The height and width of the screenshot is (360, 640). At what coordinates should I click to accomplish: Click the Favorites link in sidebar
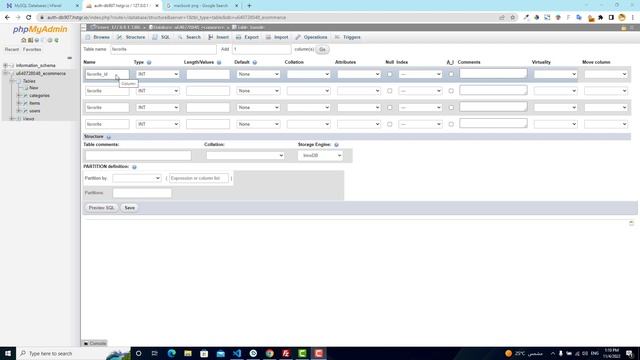coord(32,49)
